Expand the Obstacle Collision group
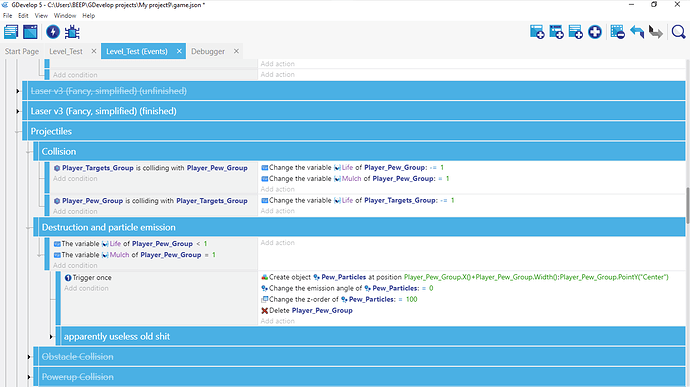 click(29, 357)
